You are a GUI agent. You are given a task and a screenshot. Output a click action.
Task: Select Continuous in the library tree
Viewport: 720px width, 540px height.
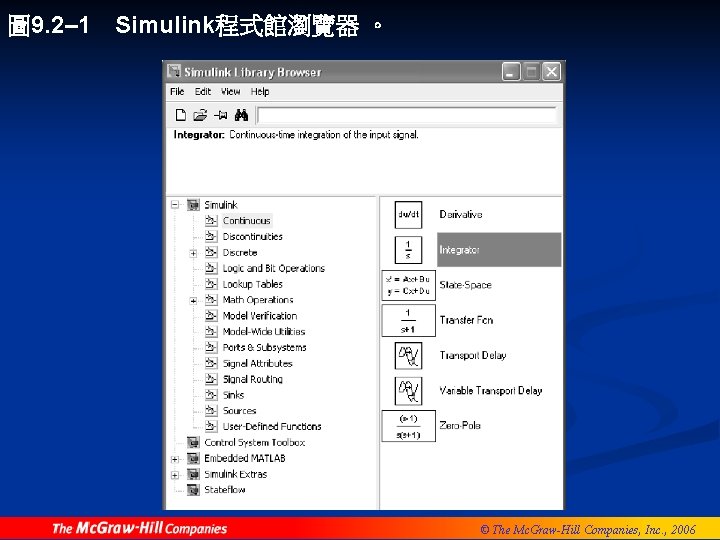pos(247,220)
